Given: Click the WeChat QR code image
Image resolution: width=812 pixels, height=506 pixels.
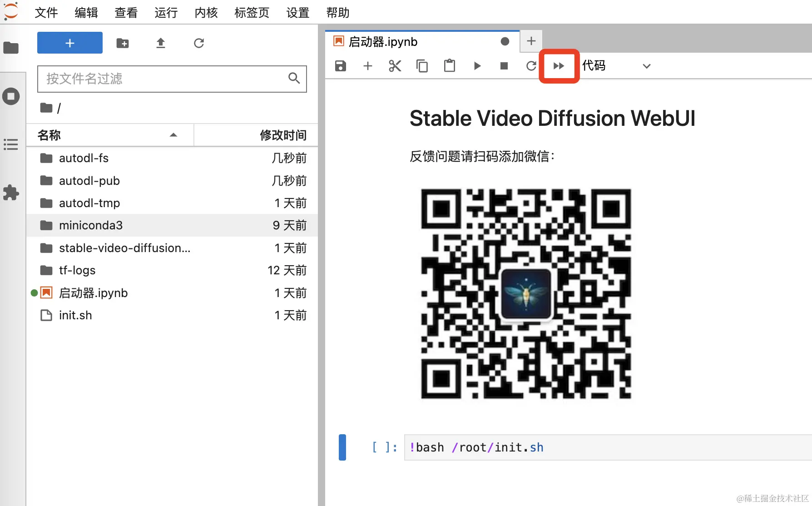Looking at the screenshot, I should click(x=526, y=294).
